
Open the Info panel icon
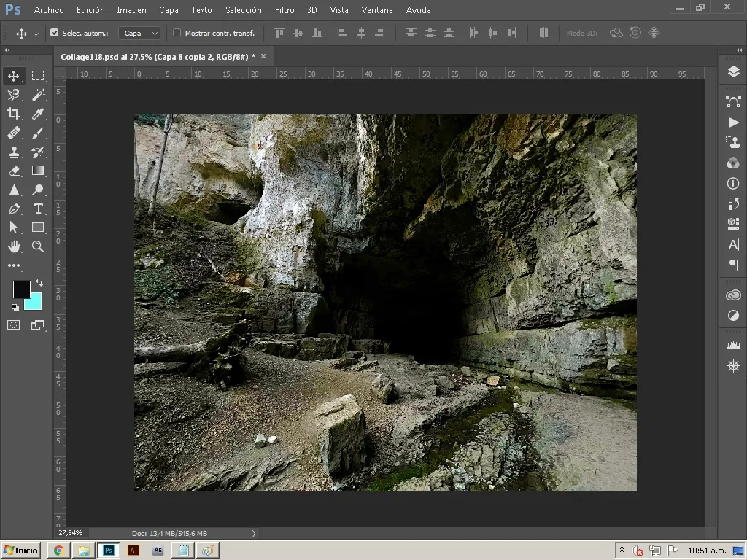733,183
